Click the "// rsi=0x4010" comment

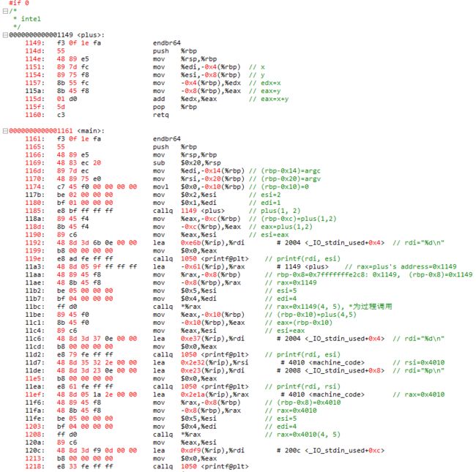coord(419,362)
